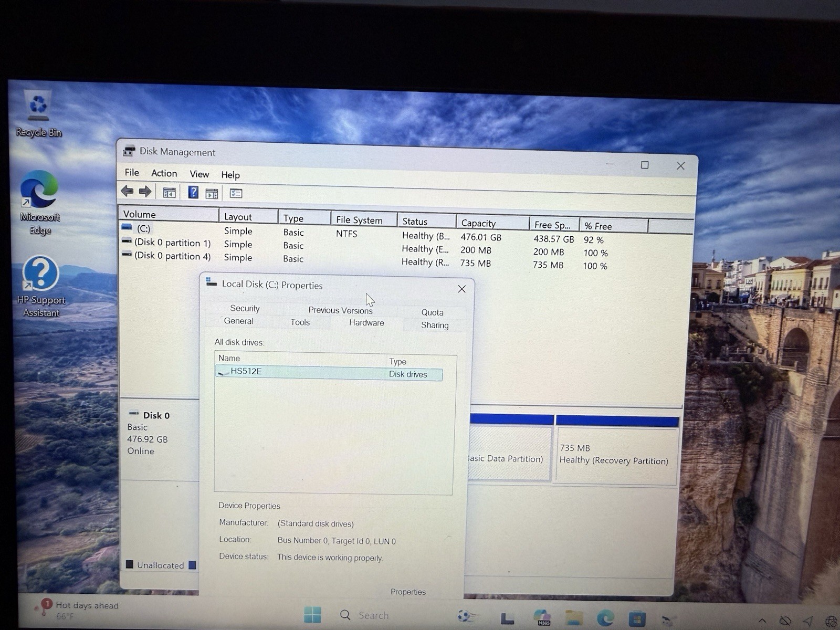This screenshot has width=840, height=630.
Task: Click the Back arrow in Disk Management toolbar
Action: [x=127, y=191]
